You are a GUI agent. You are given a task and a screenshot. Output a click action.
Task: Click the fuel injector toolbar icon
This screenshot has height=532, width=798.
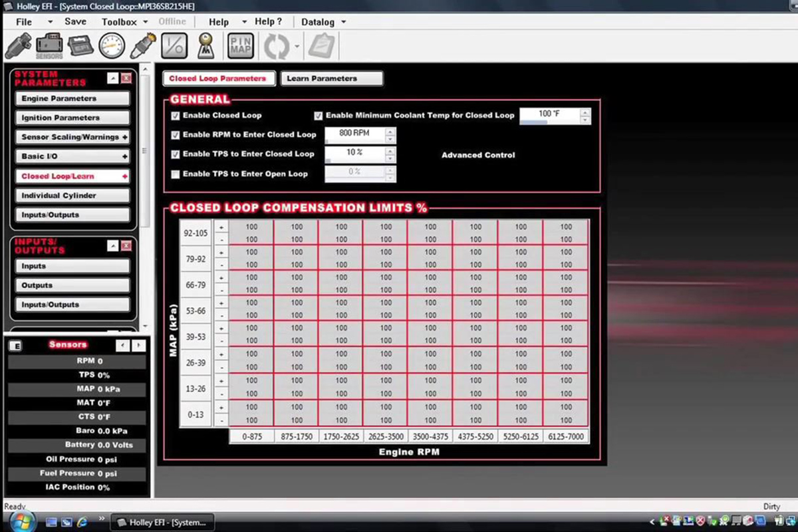[18, 46]
